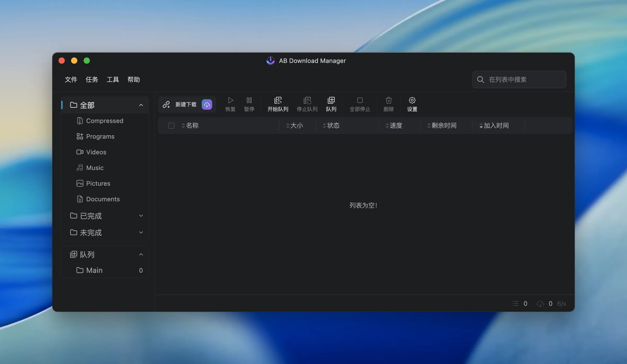Click the 新建下载 button
The width and height of the screenshot is (627, 364).
pos(186,104)
